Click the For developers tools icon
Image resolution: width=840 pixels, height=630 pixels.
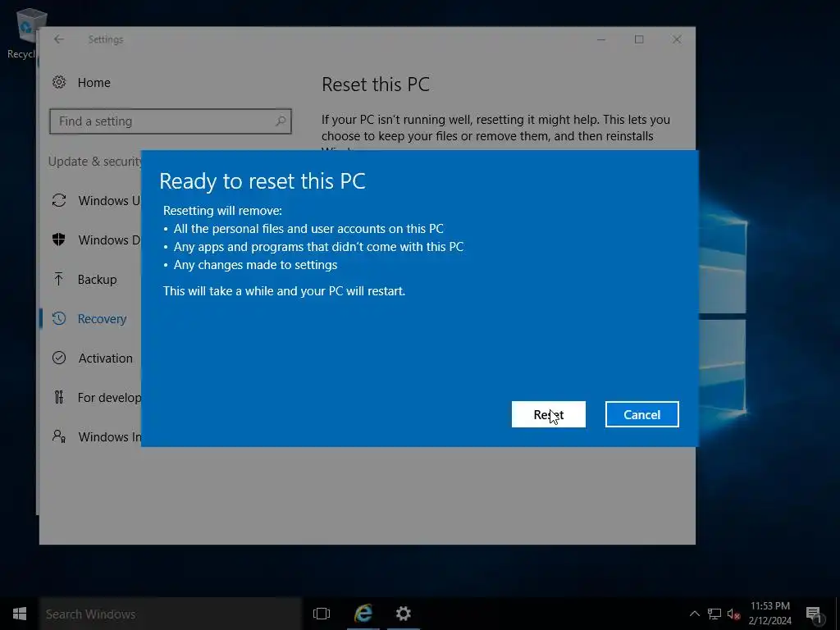[x=59, y=397]
